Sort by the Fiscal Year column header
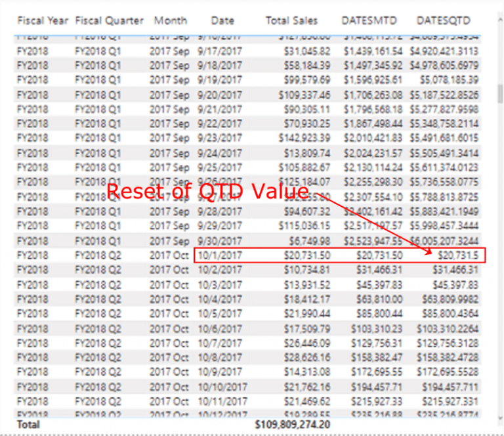 43,20
